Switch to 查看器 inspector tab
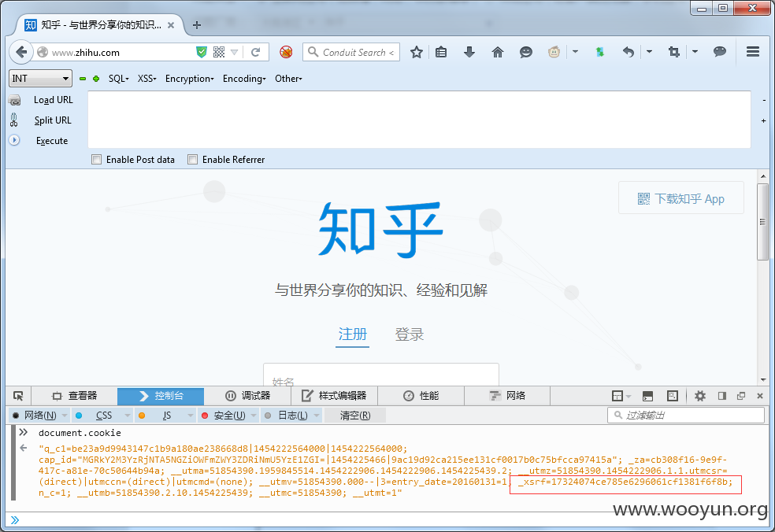This screenshot has height=532, width=775. click(74, 396)
